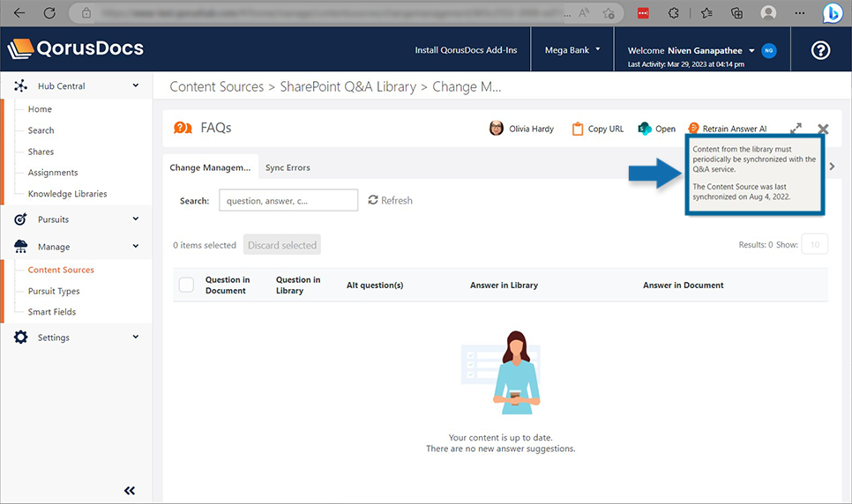Click the Hub Central network icon
This screenshot has width=852, height=504.
tap(20, 85)
